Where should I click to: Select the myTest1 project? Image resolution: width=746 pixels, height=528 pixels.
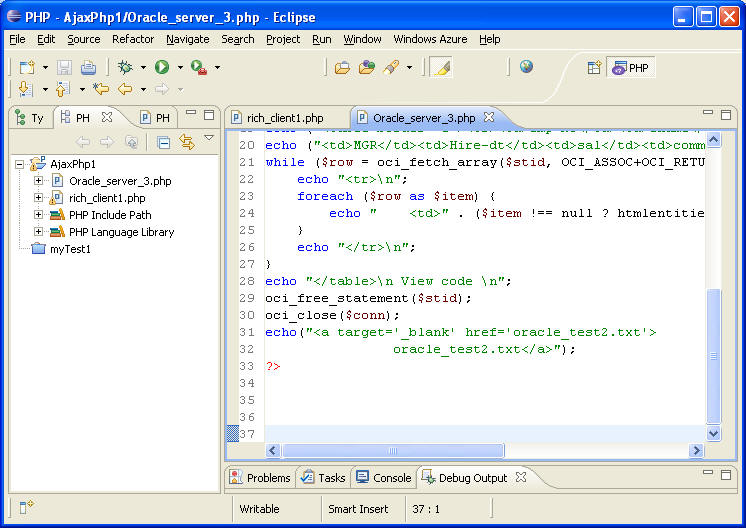coord(70,249)
